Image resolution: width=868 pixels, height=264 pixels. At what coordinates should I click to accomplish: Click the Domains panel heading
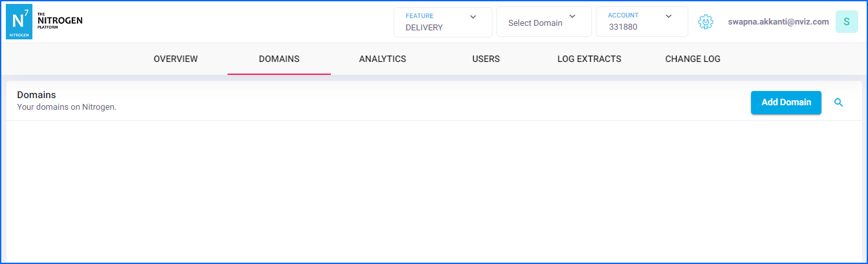pyautogui.click(x=36, y=95)
